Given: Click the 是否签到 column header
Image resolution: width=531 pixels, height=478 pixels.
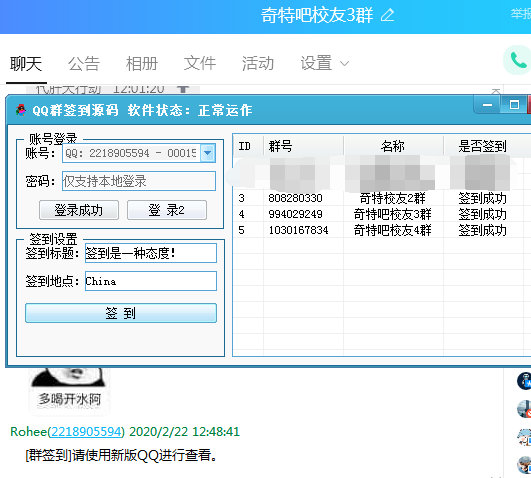Looking at the screenshot, I should 483,146.
